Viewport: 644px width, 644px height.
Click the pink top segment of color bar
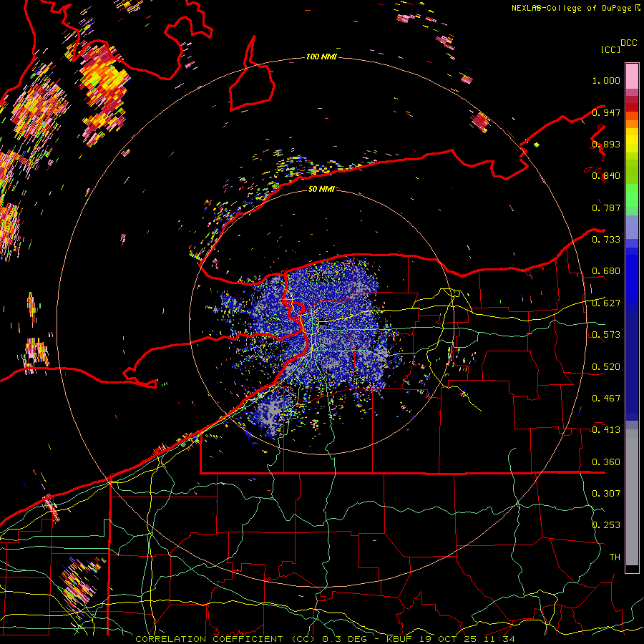(x=632, y=76)
